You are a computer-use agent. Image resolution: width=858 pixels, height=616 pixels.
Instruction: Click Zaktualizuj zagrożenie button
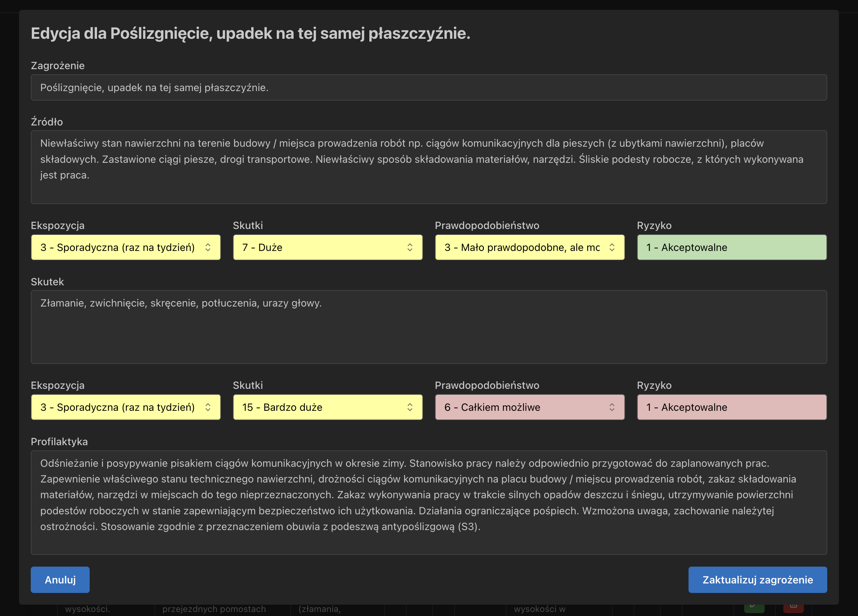[757, 579]
